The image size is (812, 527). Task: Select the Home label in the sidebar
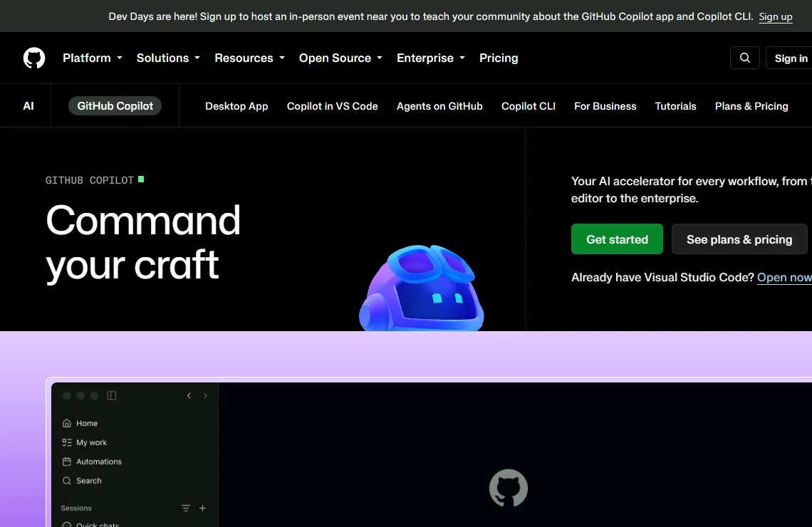(87, 424)
